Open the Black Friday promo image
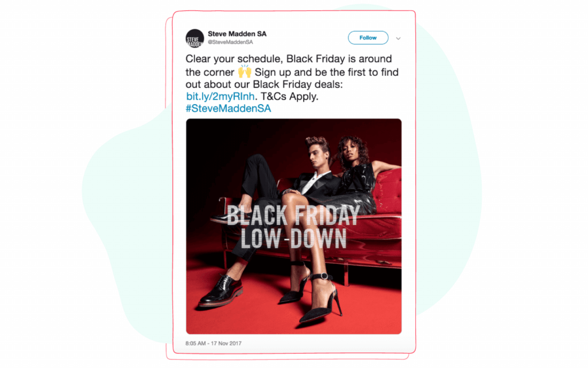The height and width of the screenshot is (368, 588). (x=293, y=226)
